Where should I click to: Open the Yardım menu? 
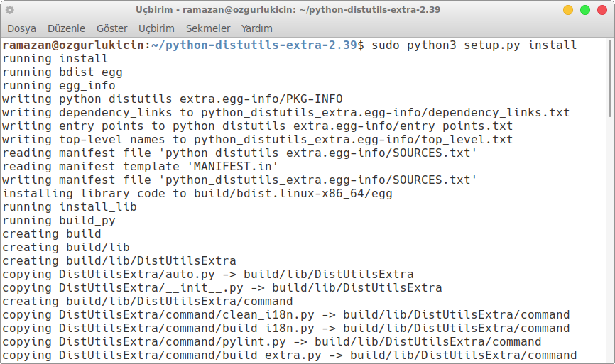coord(256,28)
